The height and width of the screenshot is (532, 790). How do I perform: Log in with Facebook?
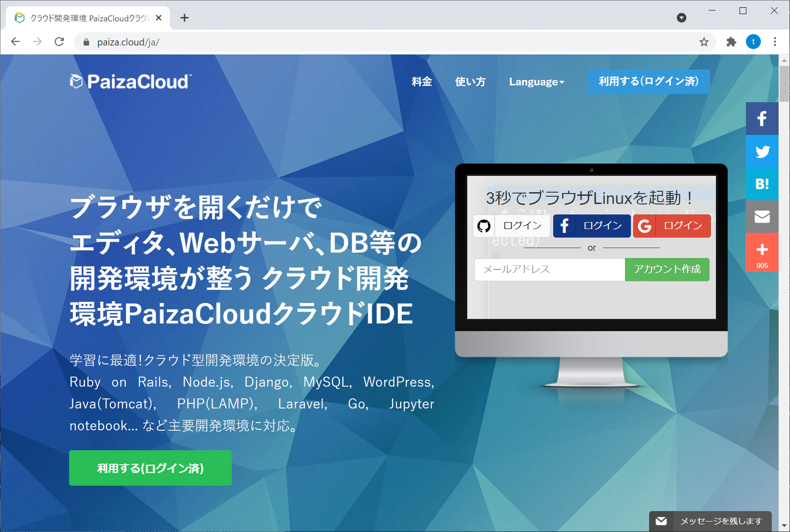coord(591,226)
